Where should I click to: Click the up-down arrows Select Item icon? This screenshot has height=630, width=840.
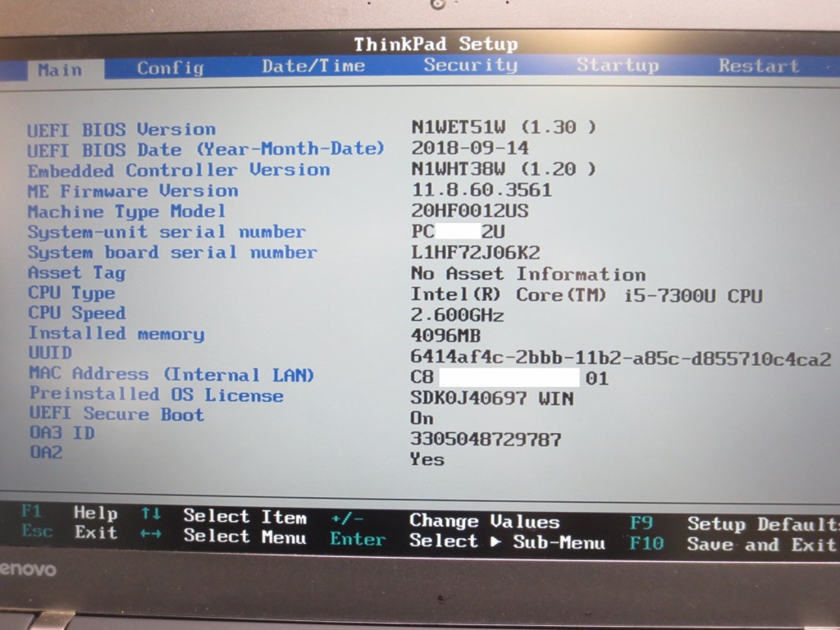[151, 514]
